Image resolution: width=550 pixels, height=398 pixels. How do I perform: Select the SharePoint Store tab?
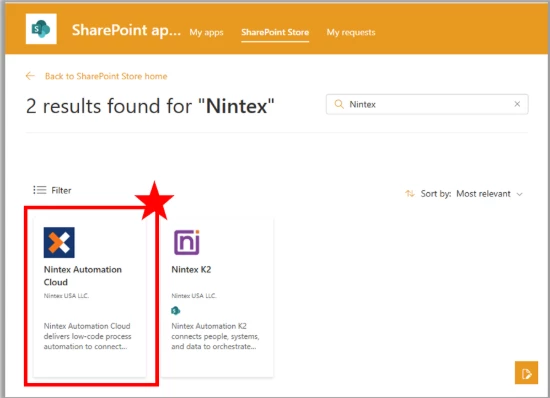click(275, 32)
